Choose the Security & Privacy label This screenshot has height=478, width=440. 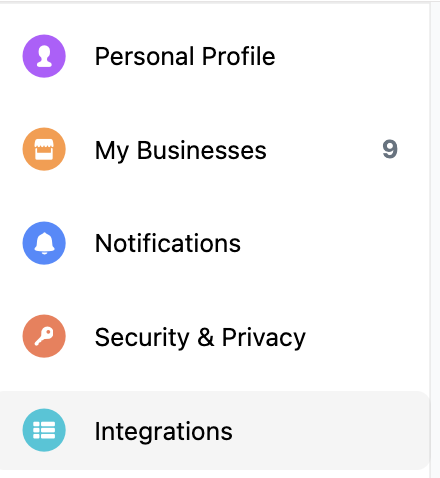(200, 338)
